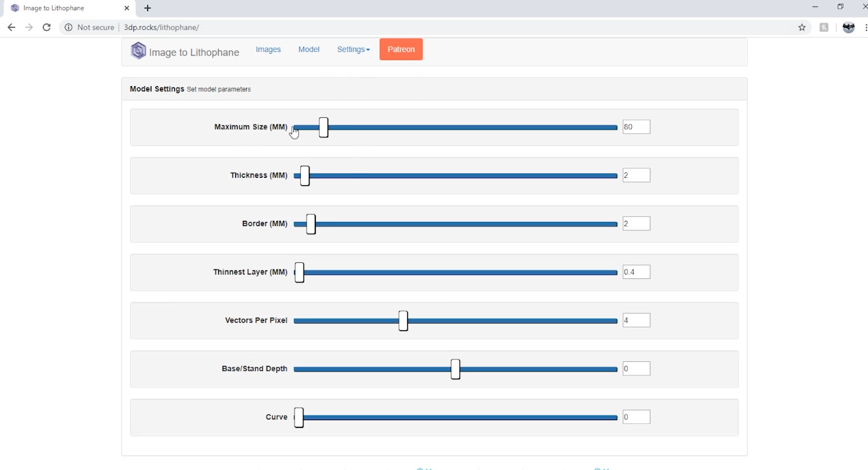Click the Patreon button

pyautogui.click(x=401, y=49)
